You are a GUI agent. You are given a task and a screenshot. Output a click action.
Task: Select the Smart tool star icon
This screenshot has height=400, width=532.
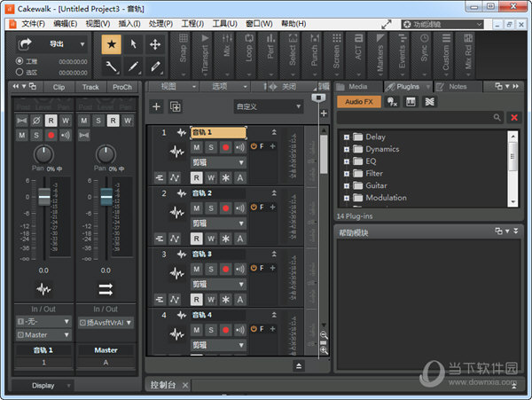[112, 44]
